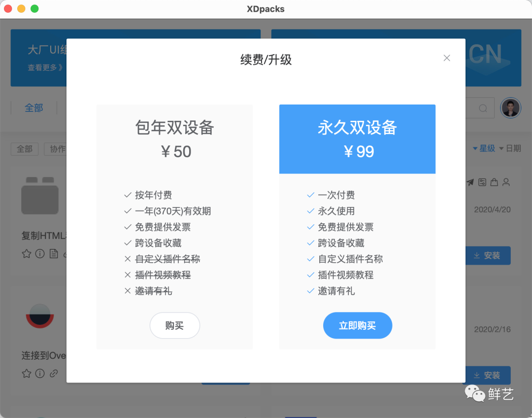The width and height of the screenshot is (532, 418).
Task: Install the 连接到Ove plugin via 安装
Action: 487,375
